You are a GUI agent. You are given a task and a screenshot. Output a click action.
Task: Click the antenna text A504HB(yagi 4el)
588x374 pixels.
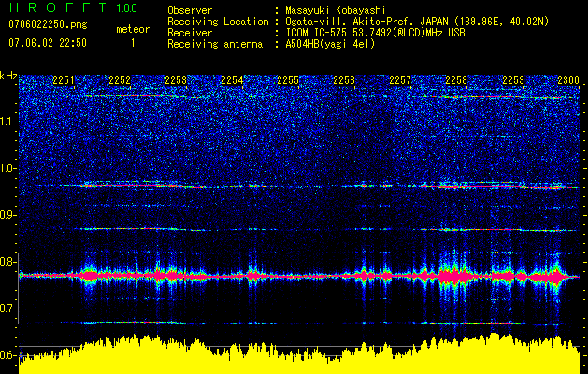[x=330, y=44]
